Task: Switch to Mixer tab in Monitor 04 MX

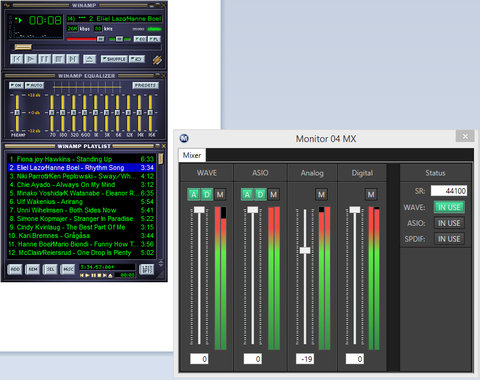Action: (192, 155)
